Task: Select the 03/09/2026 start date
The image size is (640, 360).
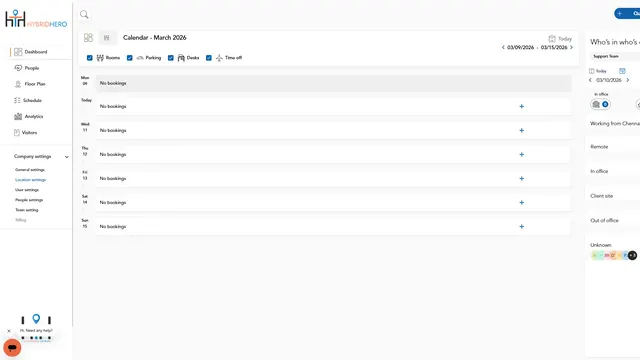Action: (x=520, y=47)
